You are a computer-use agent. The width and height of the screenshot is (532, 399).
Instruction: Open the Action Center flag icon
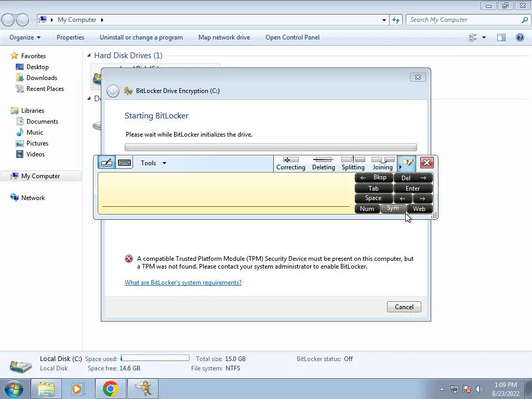(467, 389)
